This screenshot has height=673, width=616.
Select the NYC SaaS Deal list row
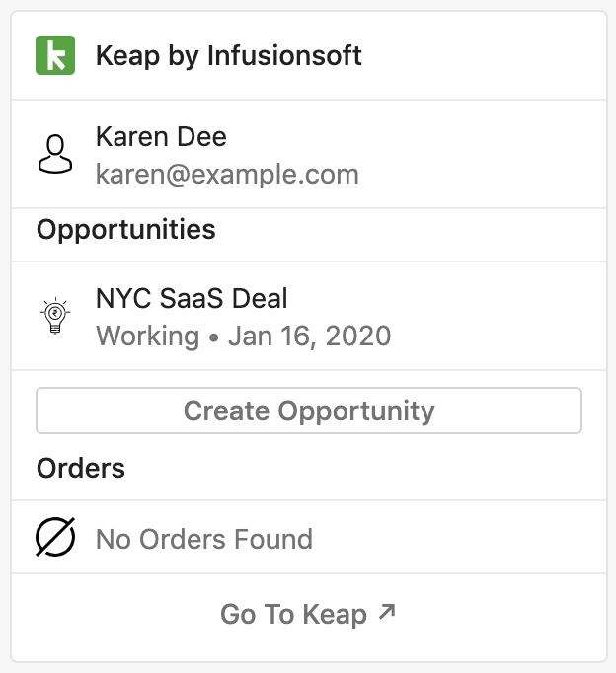(309, 316)
